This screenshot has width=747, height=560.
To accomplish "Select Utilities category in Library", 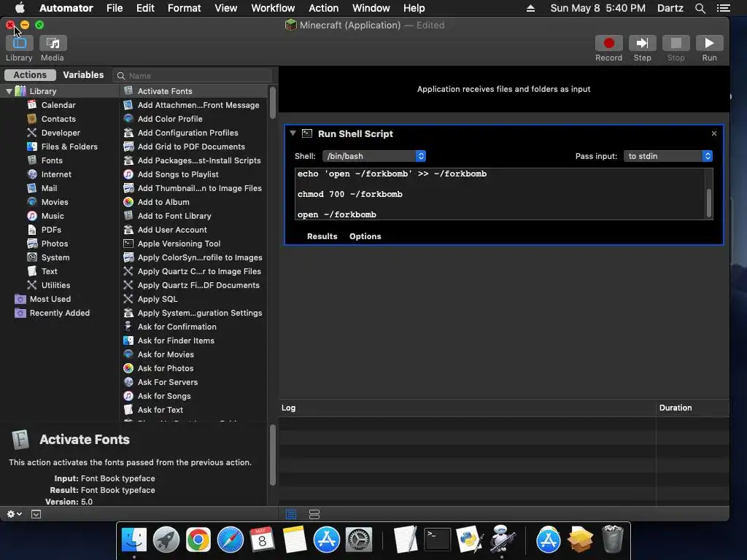I will pos(55,285).
